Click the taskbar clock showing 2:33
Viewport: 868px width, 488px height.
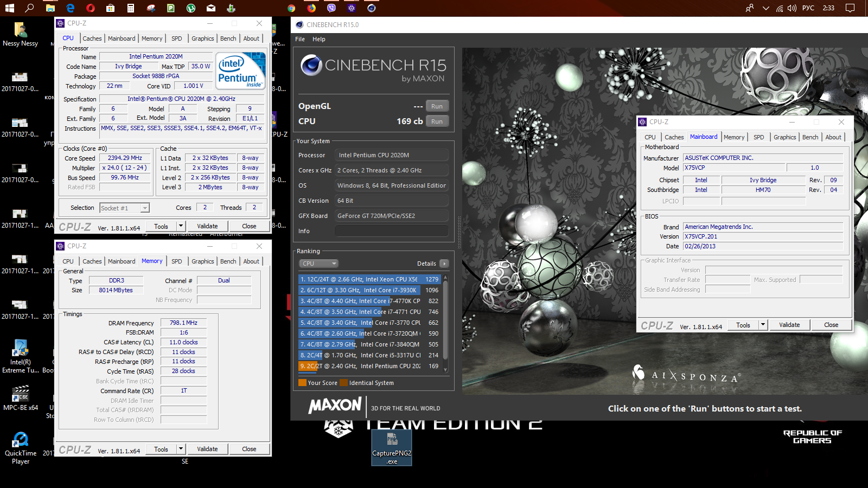pos(828,8)
